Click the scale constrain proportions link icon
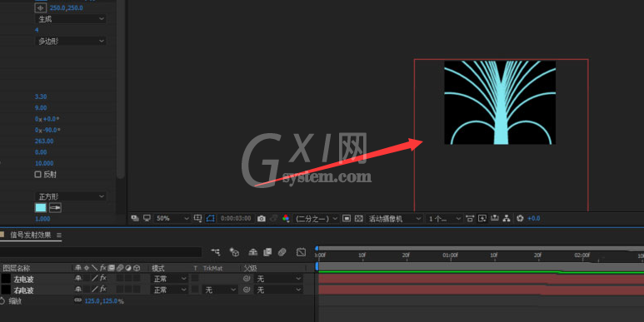This screenshot has height=322, width=644. (77, 300)
